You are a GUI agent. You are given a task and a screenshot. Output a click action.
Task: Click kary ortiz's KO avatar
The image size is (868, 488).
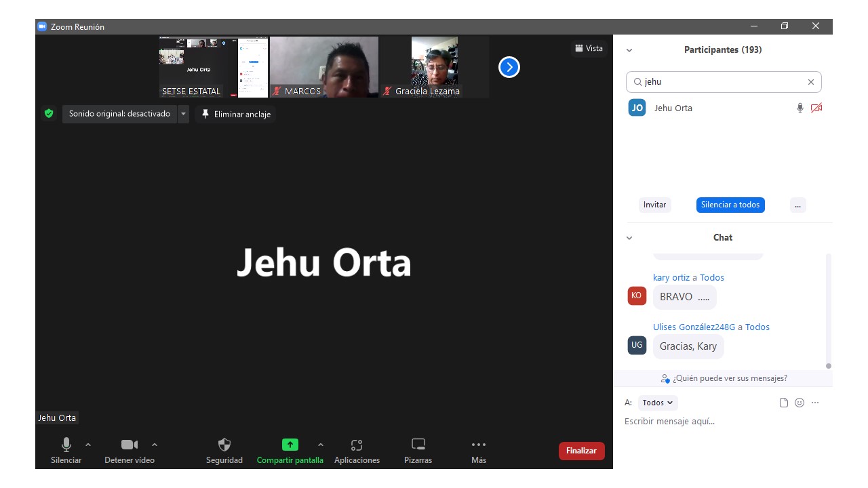click(637, 296)
